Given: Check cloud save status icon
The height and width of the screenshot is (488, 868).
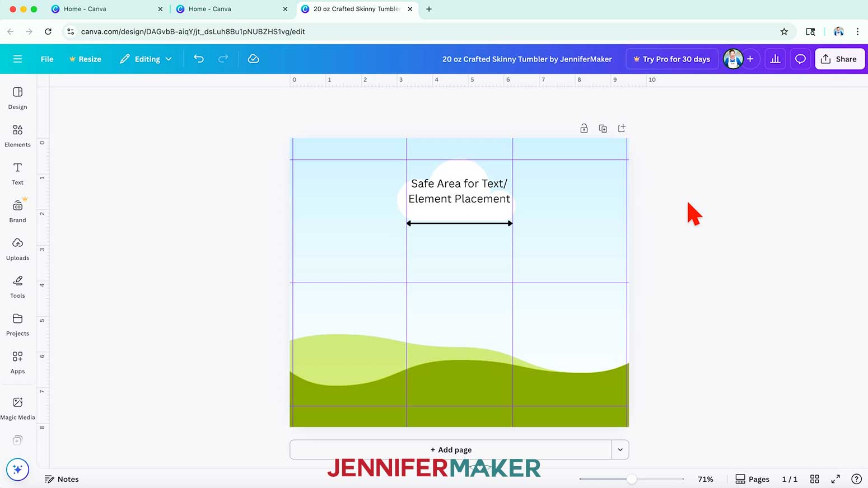Looking at the screenshot, I should tap(253, 59).
